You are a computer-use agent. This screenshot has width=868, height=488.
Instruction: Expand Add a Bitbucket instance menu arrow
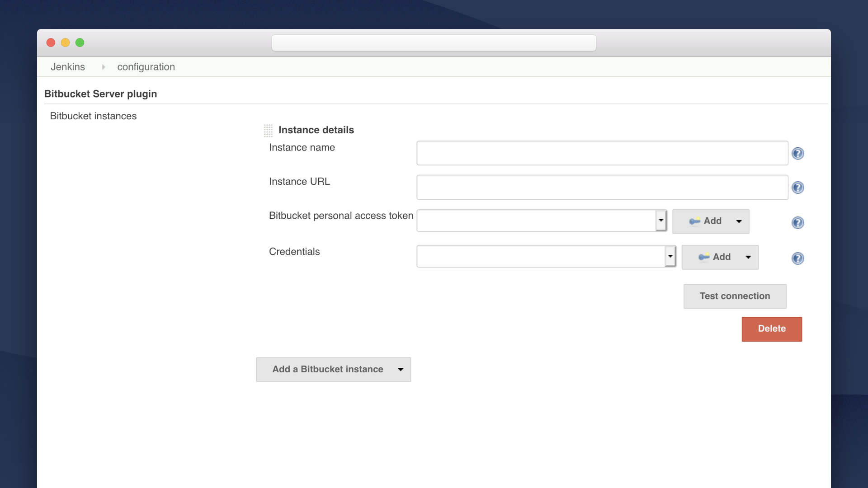[x=400, y=370]
